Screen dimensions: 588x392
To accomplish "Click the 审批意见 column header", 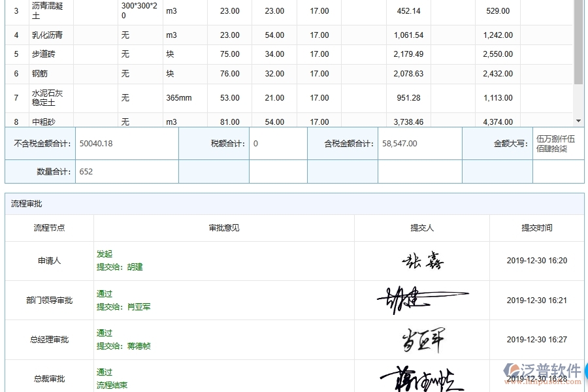I will 222,227.
